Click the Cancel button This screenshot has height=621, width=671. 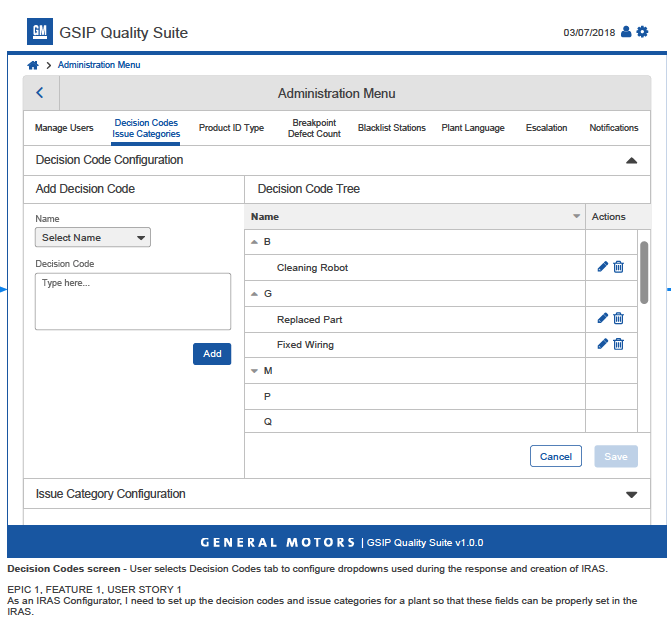pos(555,456)
